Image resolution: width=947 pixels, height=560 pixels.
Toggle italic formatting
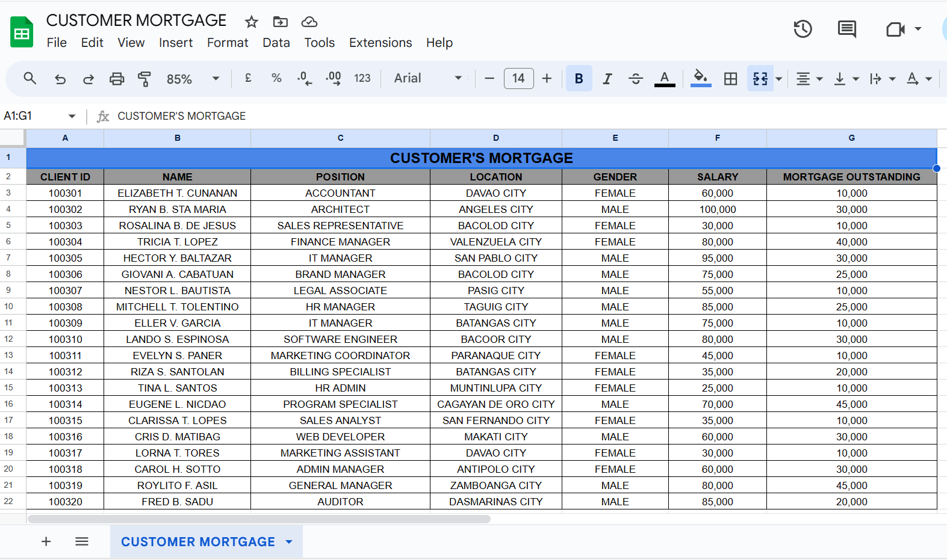pyautogui.click(x=607, y=78)
